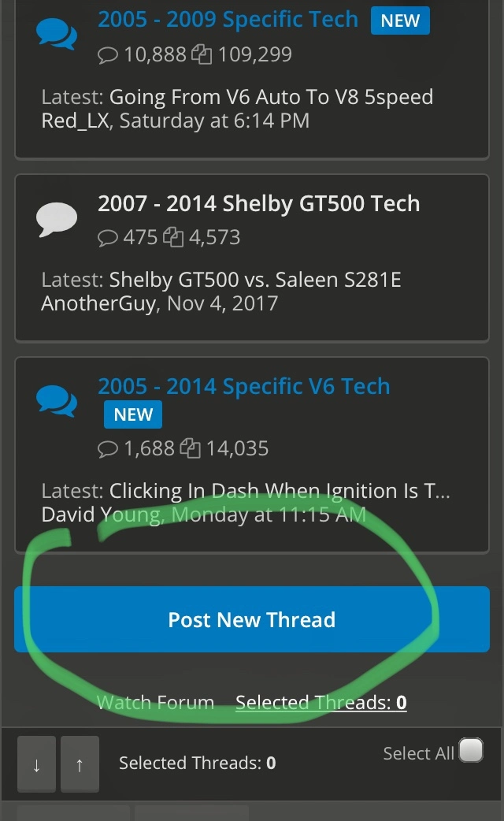Click the Post New Thread button
This screenshot has height=821, width=504.
click(252, 619)
